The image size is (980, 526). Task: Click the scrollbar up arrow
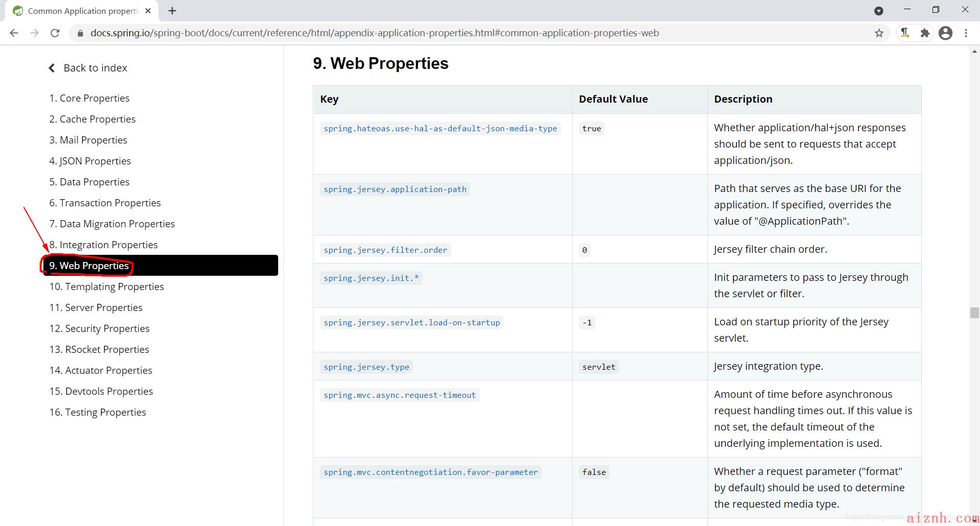974,51
